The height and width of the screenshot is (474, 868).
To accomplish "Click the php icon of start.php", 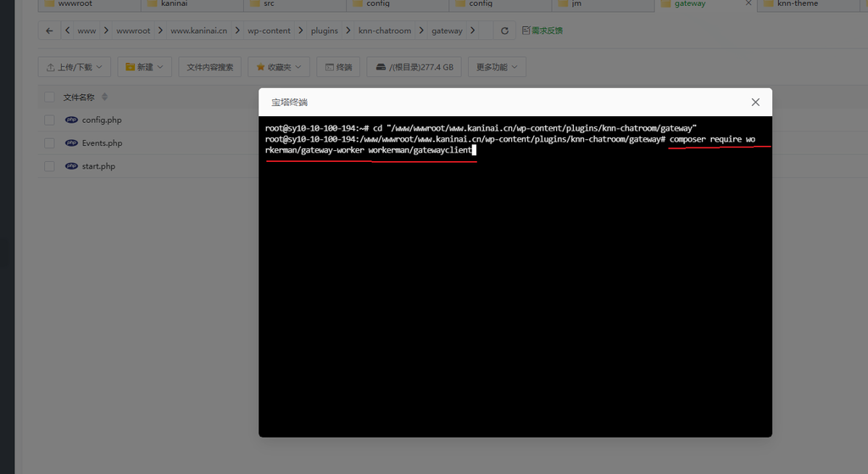I will (71, 166).
